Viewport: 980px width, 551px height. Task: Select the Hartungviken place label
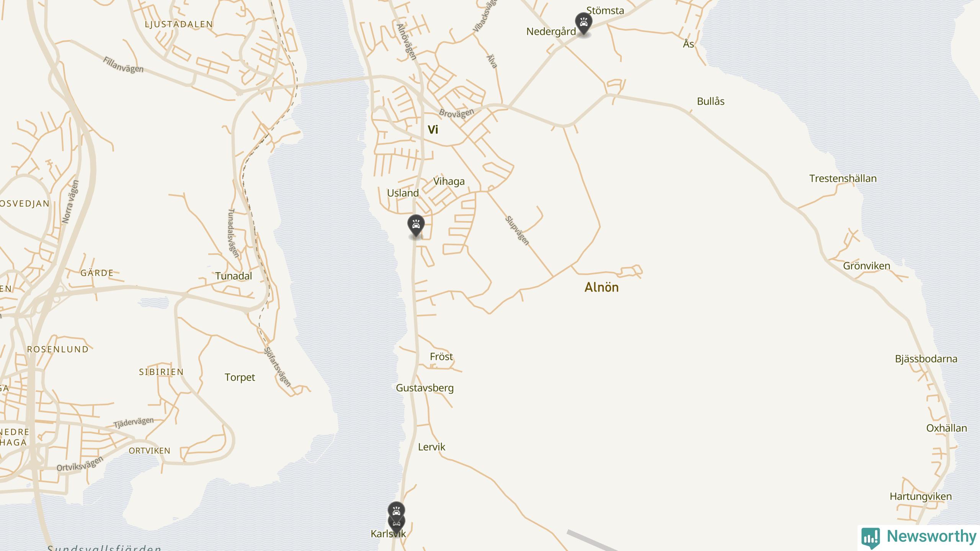[x=921, y=497]
